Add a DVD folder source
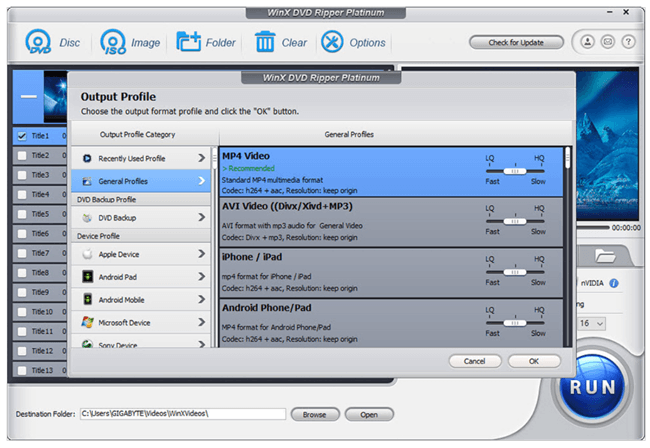Screen dimensions: 650x448 pos(189,41)
